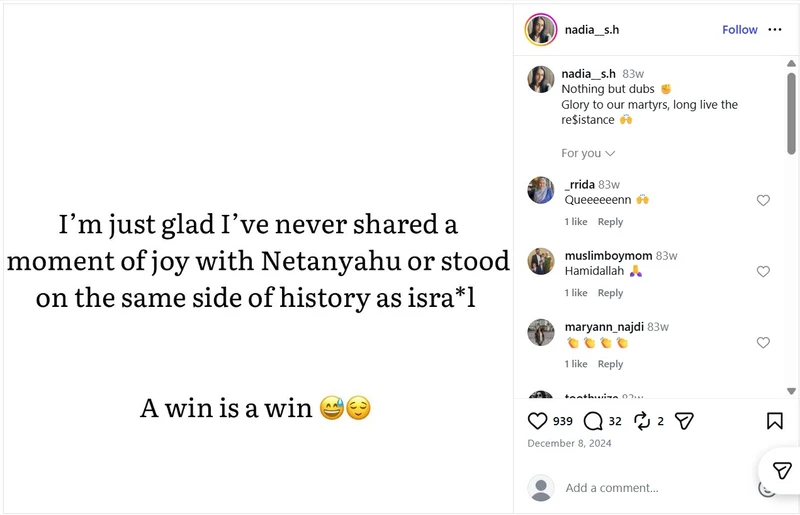This screenshot has width=800, height=515.
Task: Open the emoji picker in the comment box
Action: [x=765, y=489]
